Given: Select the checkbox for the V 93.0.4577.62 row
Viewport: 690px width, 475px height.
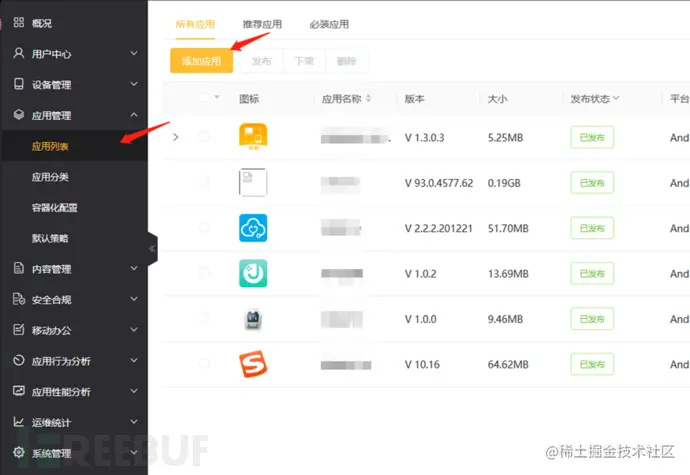Looking at the screenshot, I should coord(204,182).
